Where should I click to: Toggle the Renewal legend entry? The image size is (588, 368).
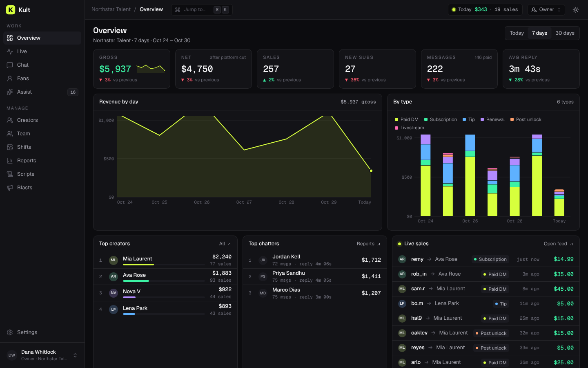pyautogui.click(x=493, y=119)
